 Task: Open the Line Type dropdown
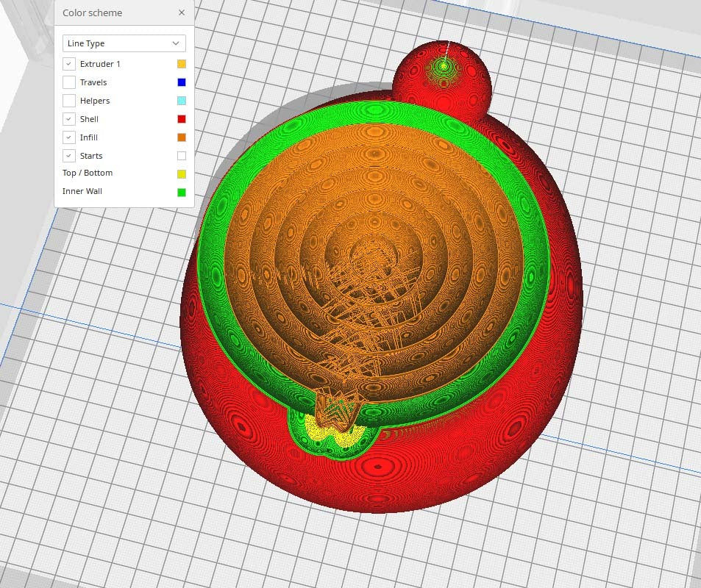[x=124, y=43]
